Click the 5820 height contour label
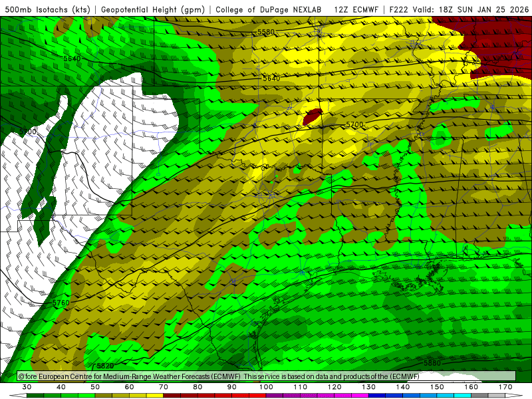This screenshot has height=399, width=532. tap(105, 366)
